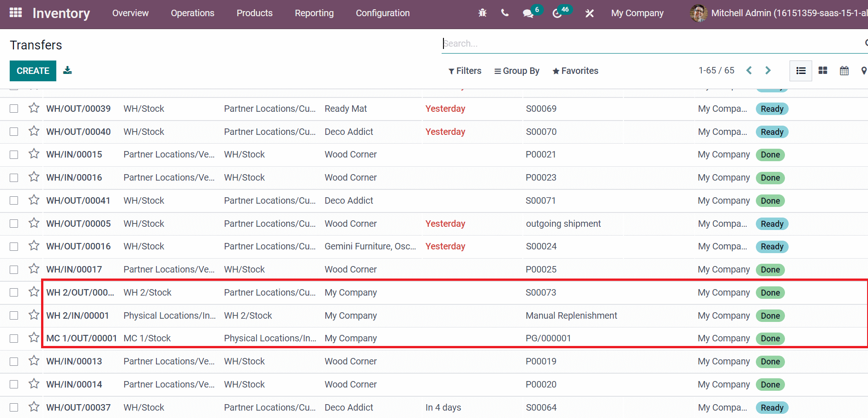Open the Filters dropdown

[465, 71]
